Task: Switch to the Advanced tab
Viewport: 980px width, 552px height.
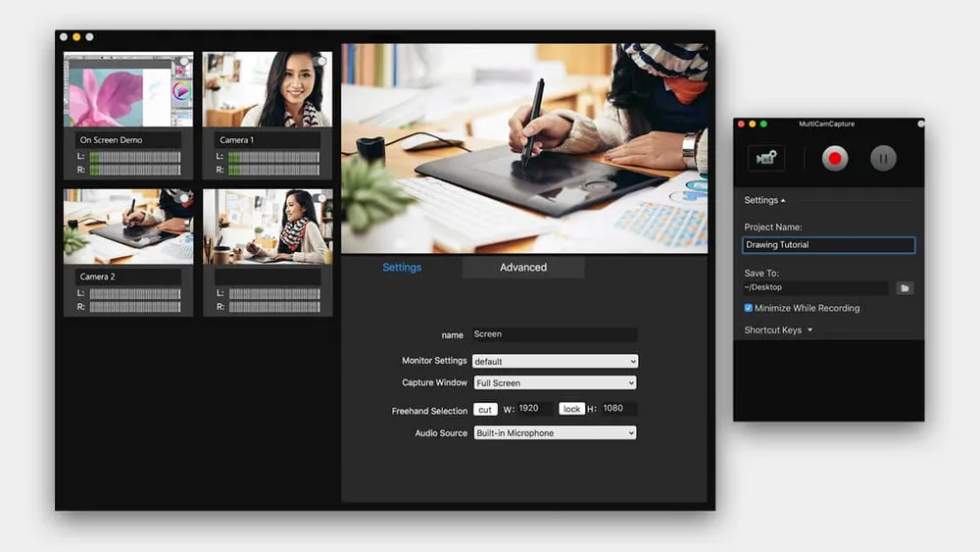Action: (523, 268)
